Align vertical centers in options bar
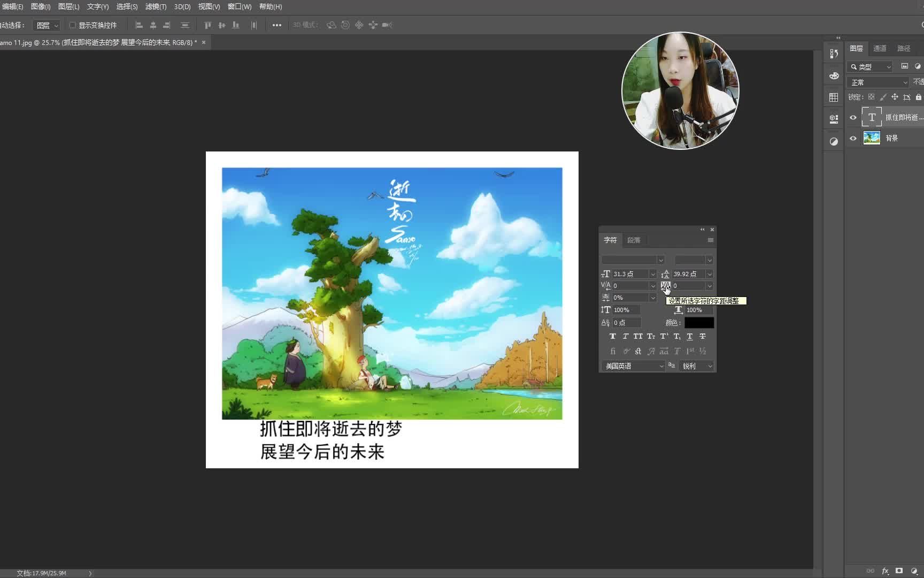Image resolution: width=924 pixels, height=578 pixels. pyautogui.click(x=222, y=25)
